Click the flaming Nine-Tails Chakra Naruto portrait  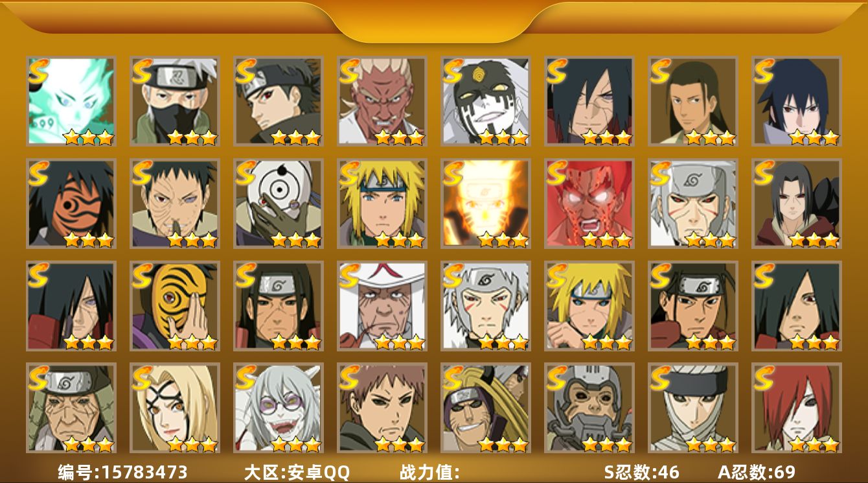click(485, 203)
